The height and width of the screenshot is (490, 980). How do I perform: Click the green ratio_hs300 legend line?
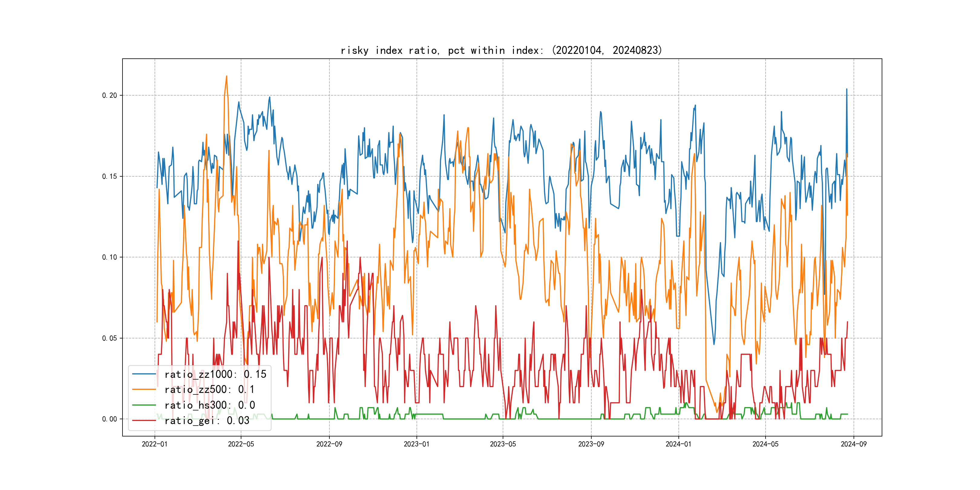click(x=144, y=405)
